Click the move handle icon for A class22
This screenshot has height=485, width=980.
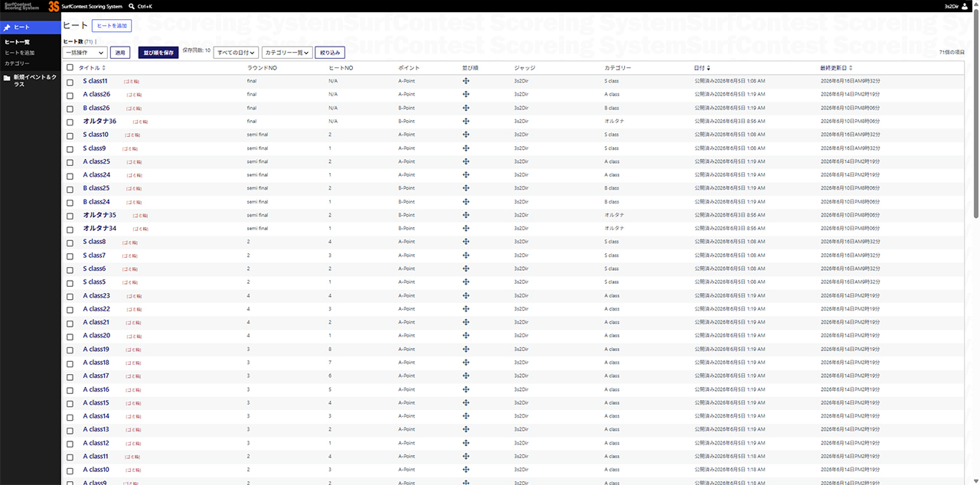(465, 308)
